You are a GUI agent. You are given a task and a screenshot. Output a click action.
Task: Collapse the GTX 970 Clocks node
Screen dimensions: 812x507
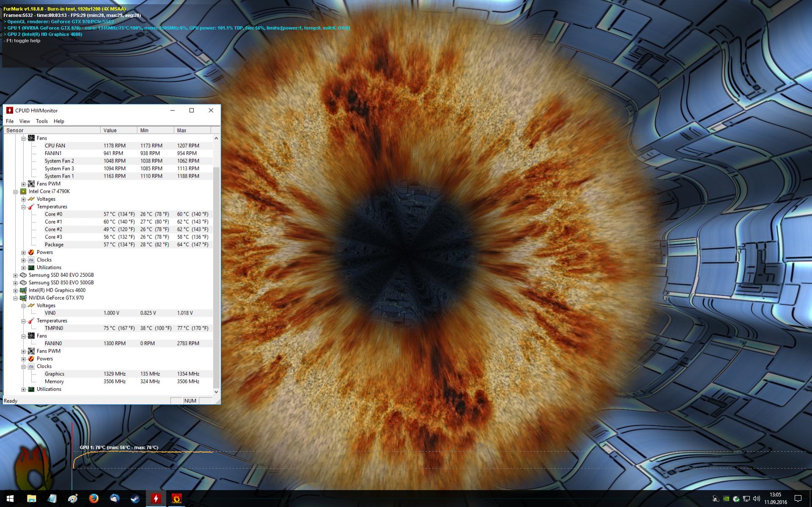24,367
